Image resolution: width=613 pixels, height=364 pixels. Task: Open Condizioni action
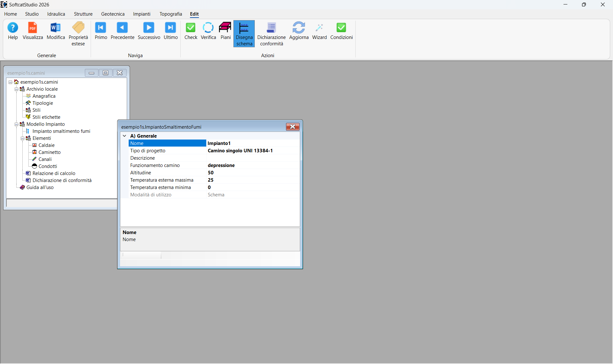pyautogui.click(x=341, y=31)
